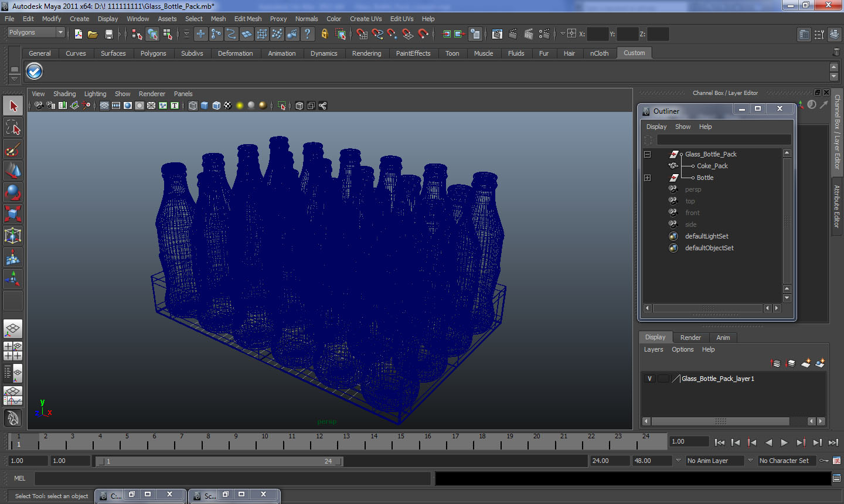Select Coke_Pack in the Outliner
This screenshot has width=844, height=504.
pos(712,166)
